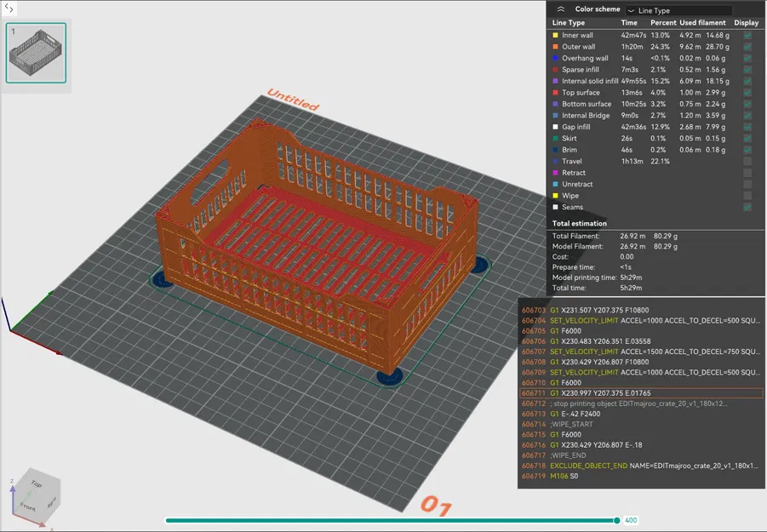Click the horizontal moves slider handle
The height and width of the screenshot is (532, 767).
coord(618,520)
